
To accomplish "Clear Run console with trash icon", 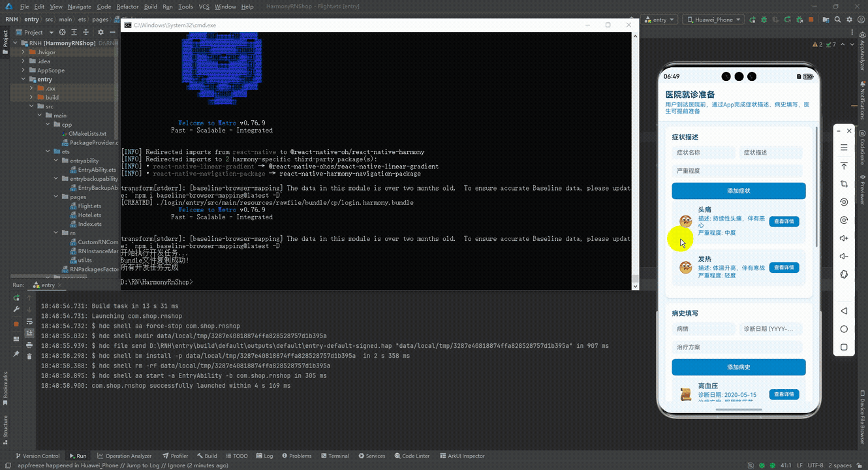I will (x=29, y=356).
